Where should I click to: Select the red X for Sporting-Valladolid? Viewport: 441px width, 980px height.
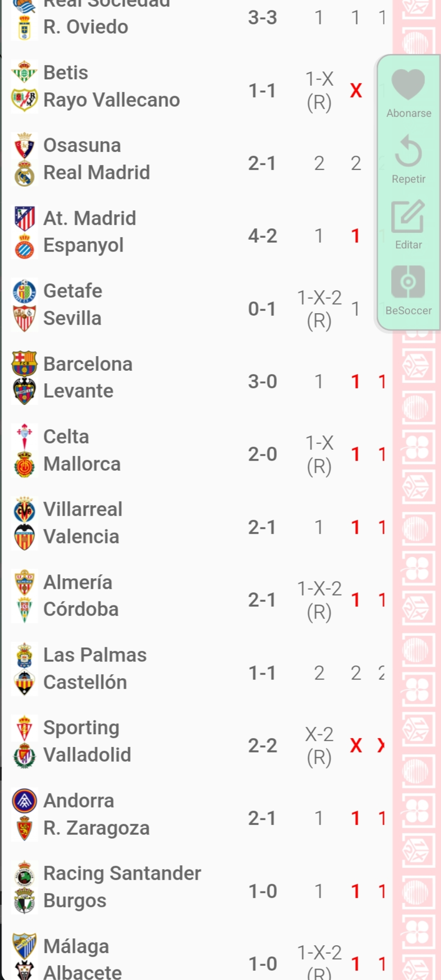[x=356, y=746]
